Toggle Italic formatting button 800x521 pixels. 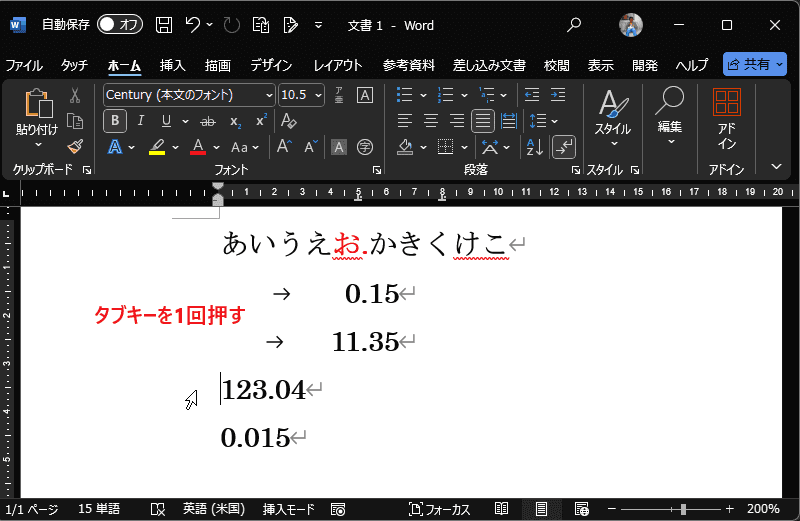pos(141,121)
